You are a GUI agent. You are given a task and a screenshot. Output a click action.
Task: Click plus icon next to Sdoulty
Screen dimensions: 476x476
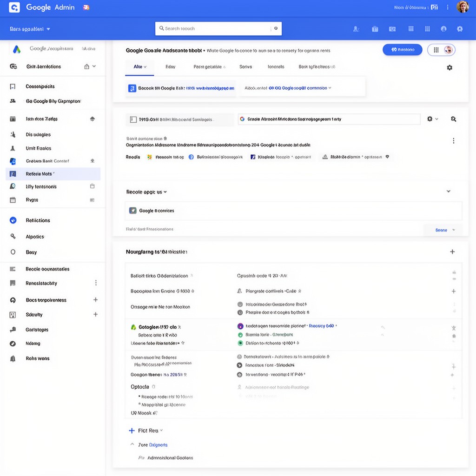(95, 314)
